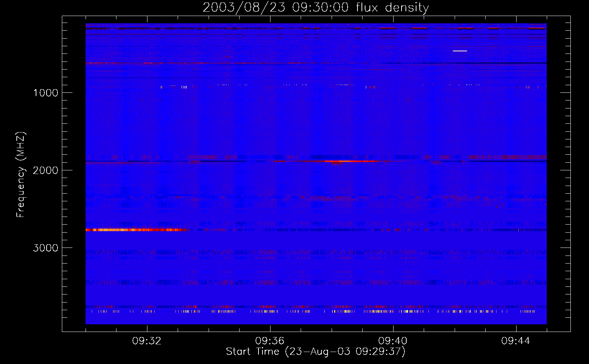This screenshot has width=589, height=364.
Task: Select the 'Start Time (23-Aug-03 09:29:37)' label
Action: (316, 352)
